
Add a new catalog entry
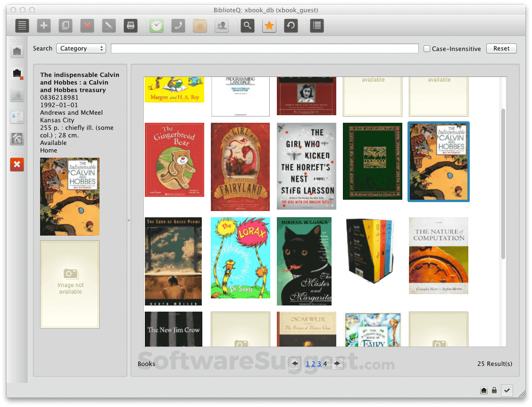pos(43,25)
